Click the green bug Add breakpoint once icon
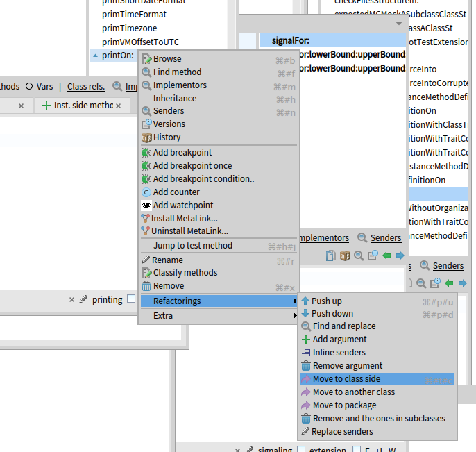Image resolution: width=476 pixels, height=452 pixels. [146, 166]
